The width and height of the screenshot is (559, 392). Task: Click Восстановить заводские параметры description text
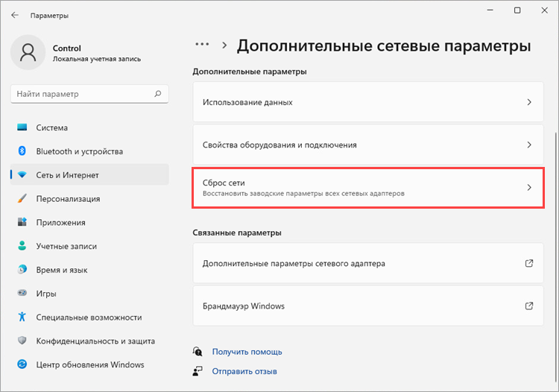coord(303,194)
